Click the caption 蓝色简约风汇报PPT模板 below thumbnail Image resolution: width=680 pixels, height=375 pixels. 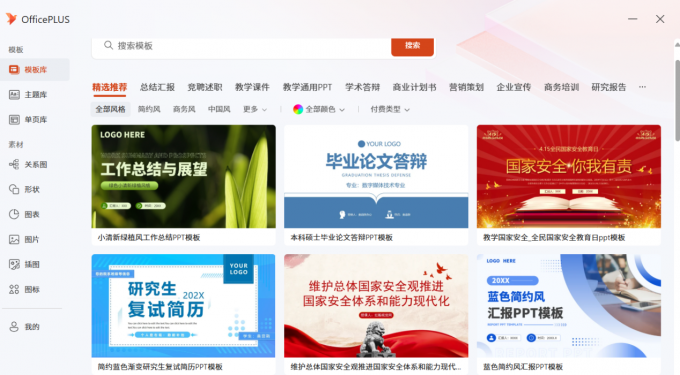(523, 367)
